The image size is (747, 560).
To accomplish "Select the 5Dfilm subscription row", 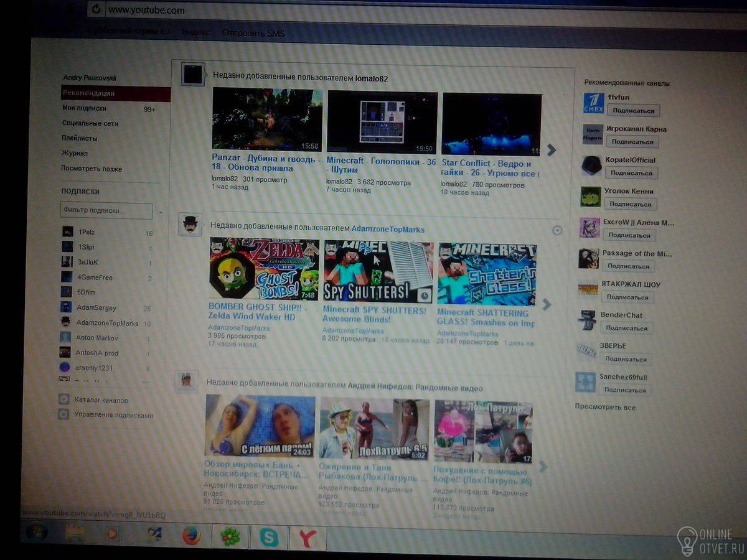I will click(107, 292).
